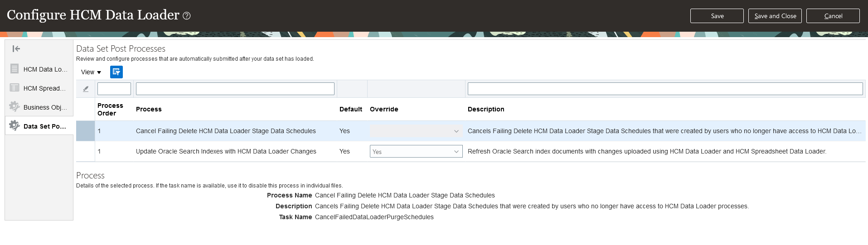Viewport: 868px width, 245px height.
Task: Open HCM Data Loader tab icon
Action: point(15,69)
